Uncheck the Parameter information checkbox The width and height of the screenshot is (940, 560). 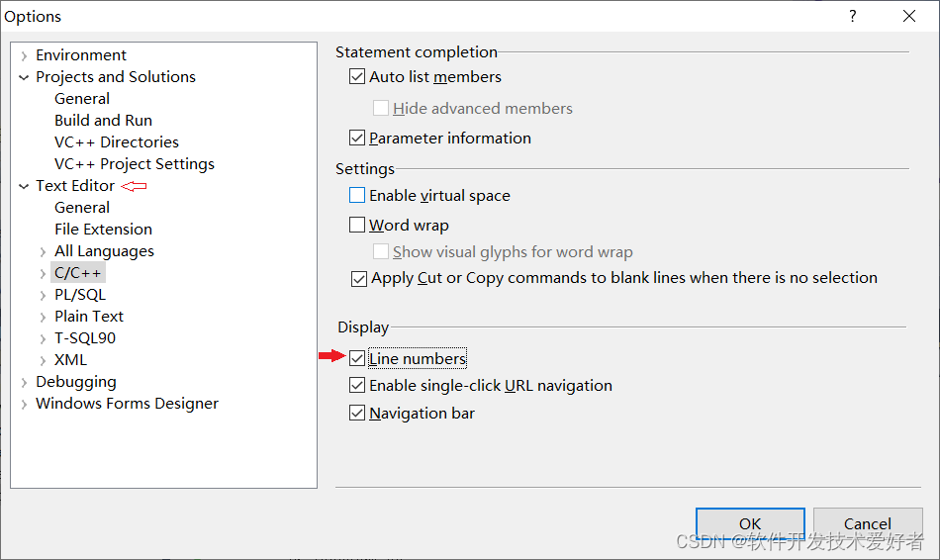pyautogui.click(x=357, y=139)
